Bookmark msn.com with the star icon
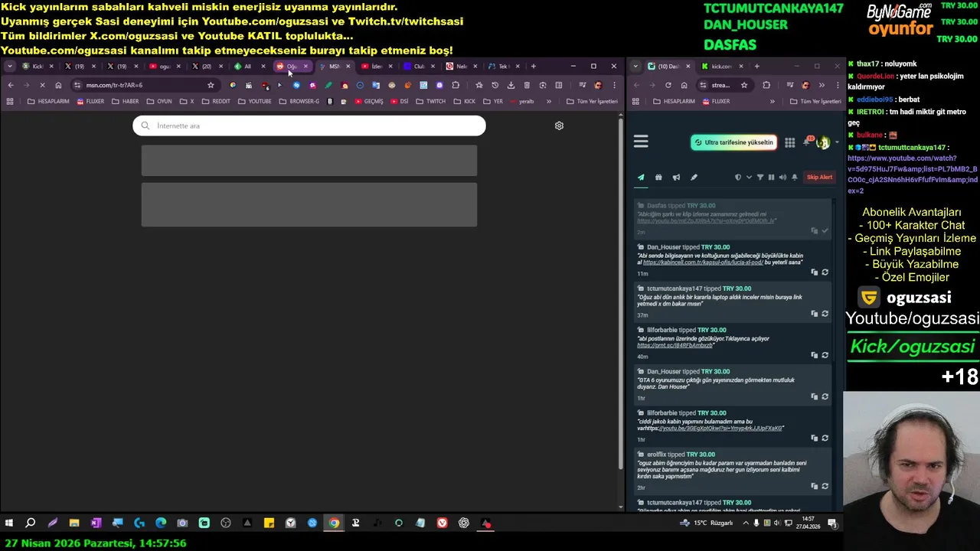 (211, 85)
